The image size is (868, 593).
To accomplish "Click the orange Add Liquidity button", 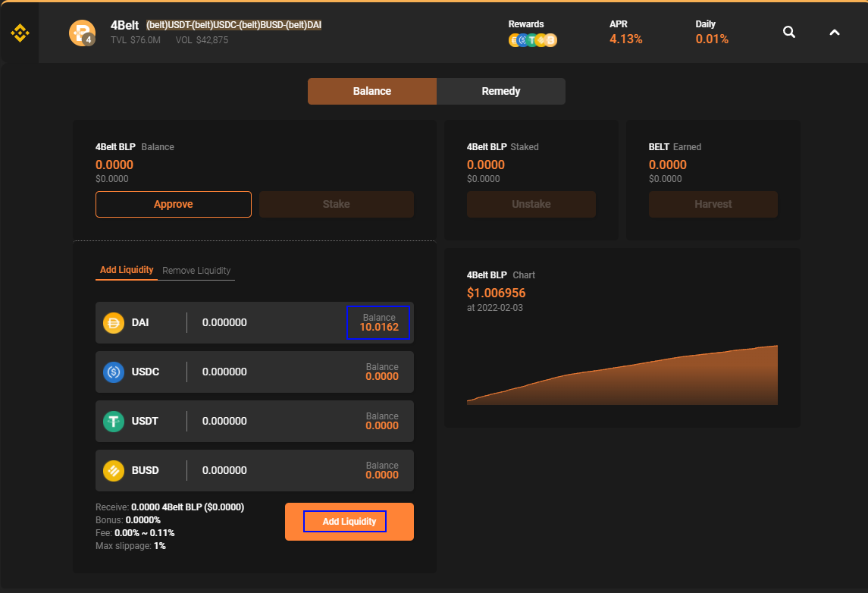I will (x=349, y=522).
